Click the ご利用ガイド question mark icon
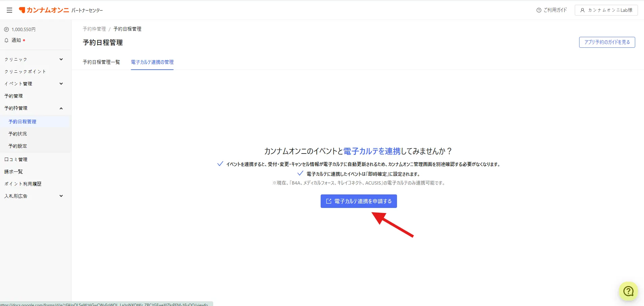Image resolution: width=644 pixels, height=306 pixels. [x=539, y=10]
